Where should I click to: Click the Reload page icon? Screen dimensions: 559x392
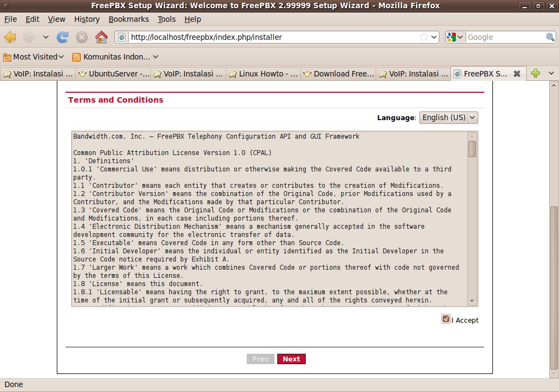[x=63, y=37]
